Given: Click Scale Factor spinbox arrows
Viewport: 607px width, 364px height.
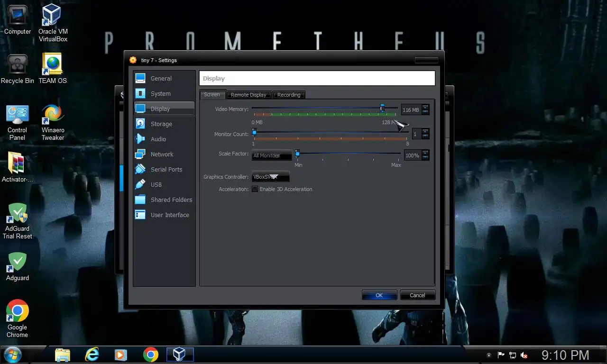Looking at the screenshot, I should click(425, 155).
